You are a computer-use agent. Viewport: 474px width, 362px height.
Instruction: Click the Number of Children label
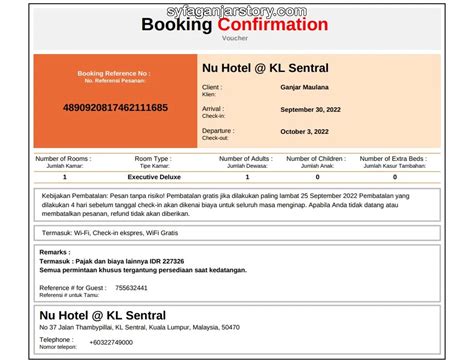[x=316, y=159]
